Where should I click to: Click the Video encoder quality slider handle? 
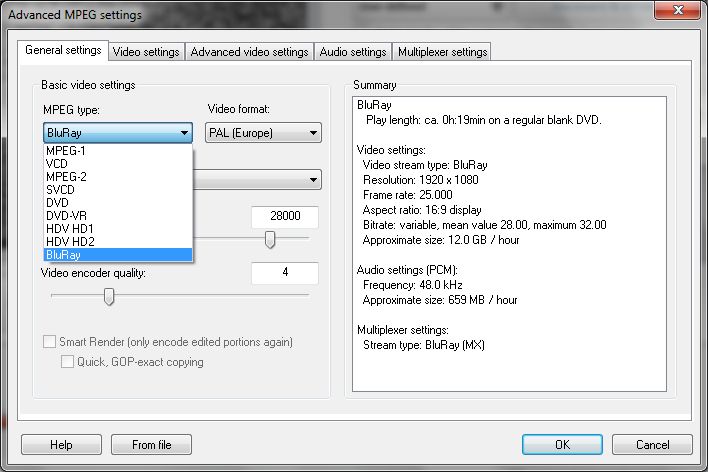(109, 296)
